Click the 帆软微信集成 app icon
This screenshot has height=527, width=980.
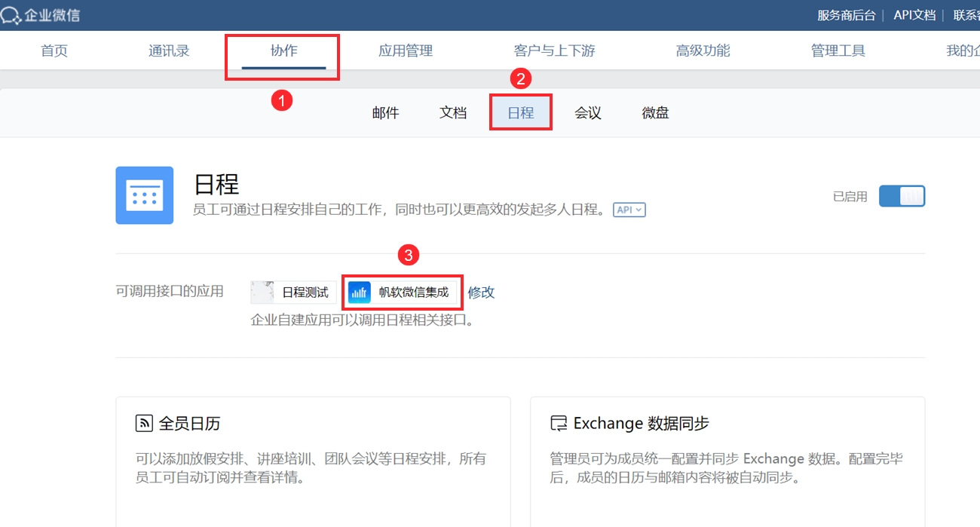click(360, 293)
